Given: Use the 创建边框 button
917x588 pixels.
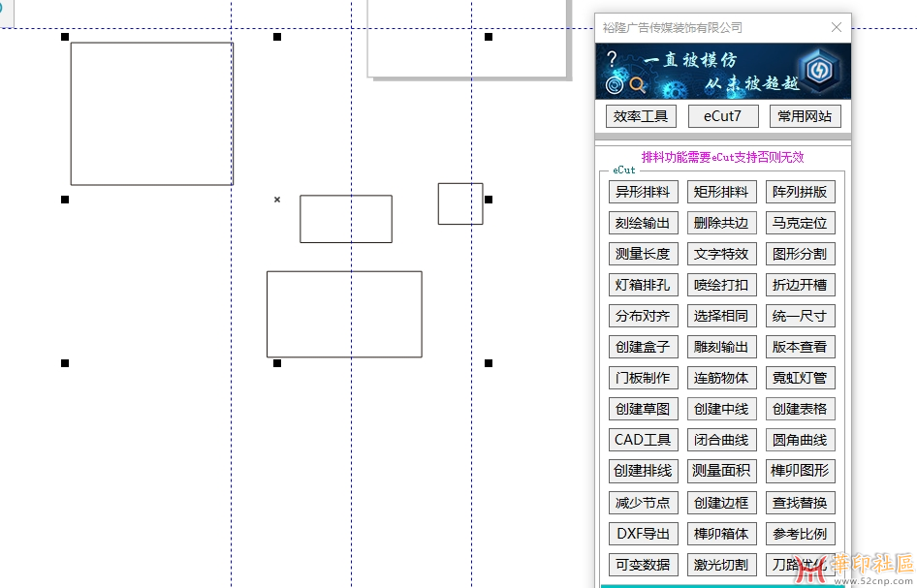Looking at the screenshot, I should [721, 502].
